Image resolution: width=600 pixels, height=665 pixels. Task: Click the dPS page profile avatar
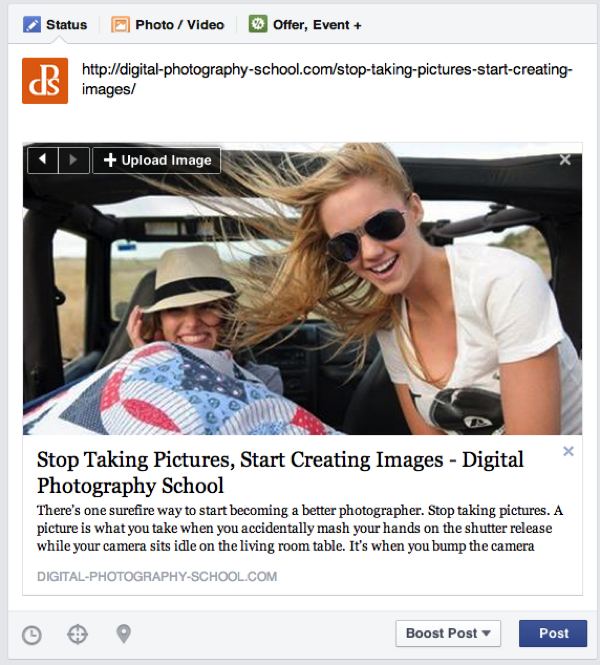pos(45,81)
